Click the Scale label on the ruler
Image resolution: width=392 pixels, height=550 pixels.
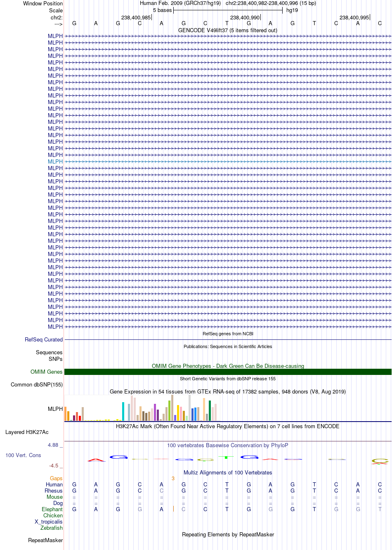click(56, 10)
